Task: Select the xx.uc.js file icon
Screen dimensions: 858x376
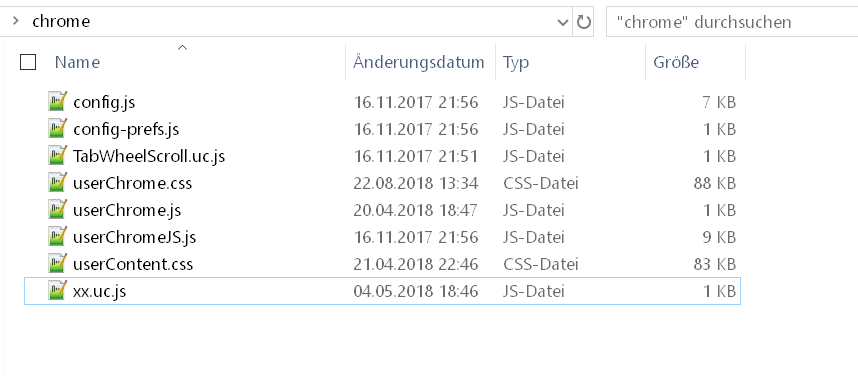Action: point(57,291)
